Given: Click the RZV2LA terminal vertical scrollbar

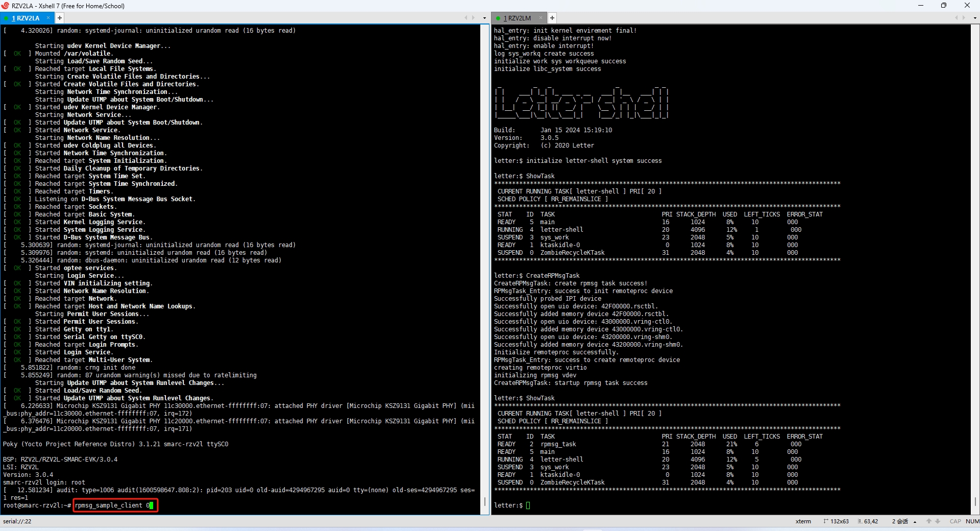Looking at the screenshot, I should tap(485, 269).
